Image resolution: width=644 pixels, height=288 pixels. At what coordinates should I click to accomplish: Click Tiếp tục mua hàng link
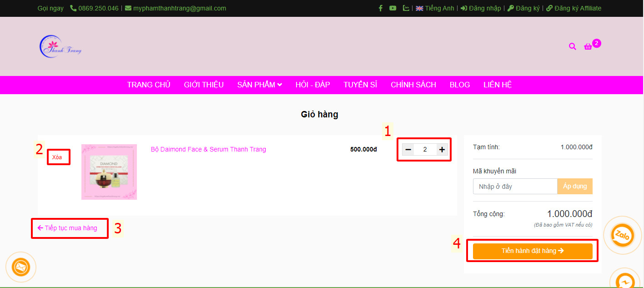(x=67, y=228)
